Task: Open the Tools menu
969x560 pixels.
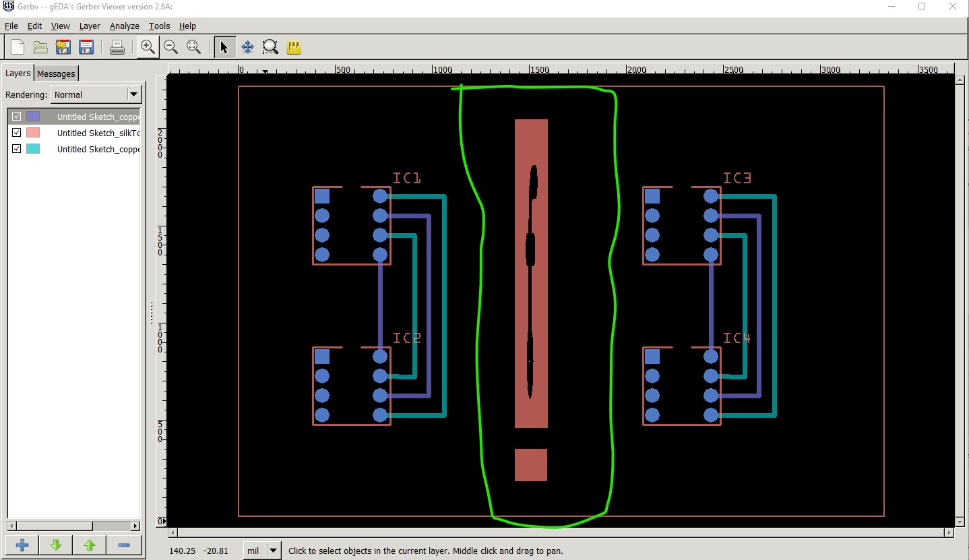Action: tap(159, 26)
